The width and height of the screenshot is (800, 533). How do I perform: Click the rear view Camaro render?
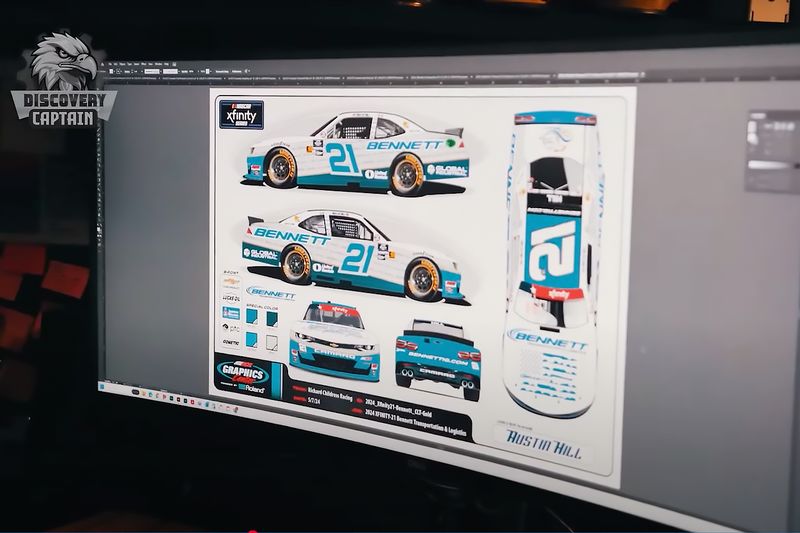click(436, 351)
